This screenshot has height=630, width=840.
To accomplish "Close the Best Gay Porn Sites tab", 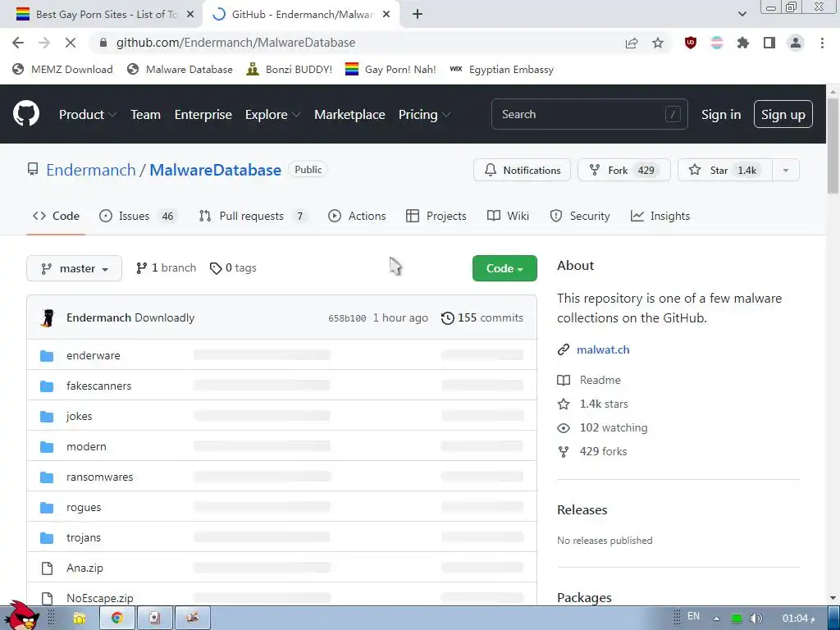I will click(189, 15).
